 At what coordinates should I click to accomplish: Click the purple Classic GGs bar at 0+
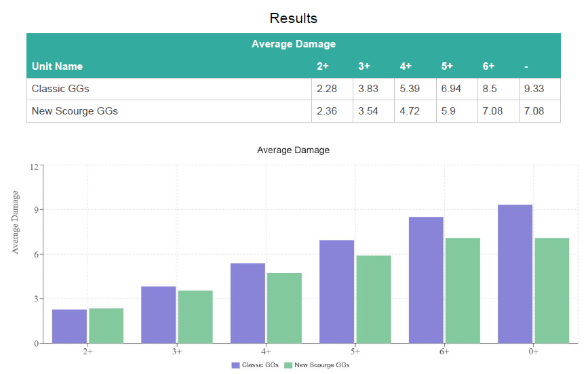515,274
